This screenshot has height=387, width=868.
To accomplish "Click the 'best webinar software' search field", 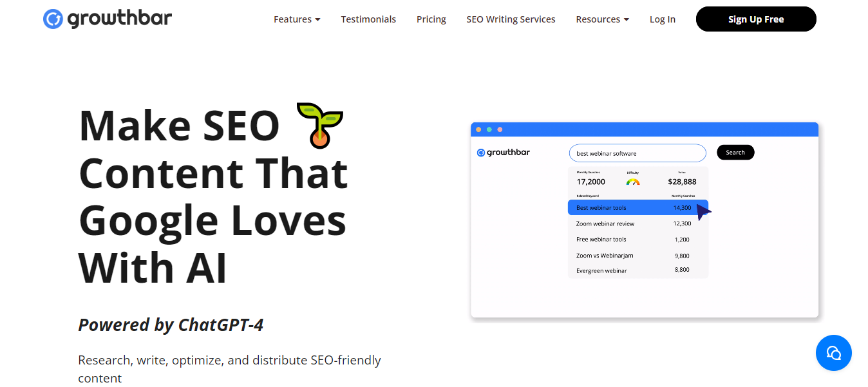I will 637,153.
